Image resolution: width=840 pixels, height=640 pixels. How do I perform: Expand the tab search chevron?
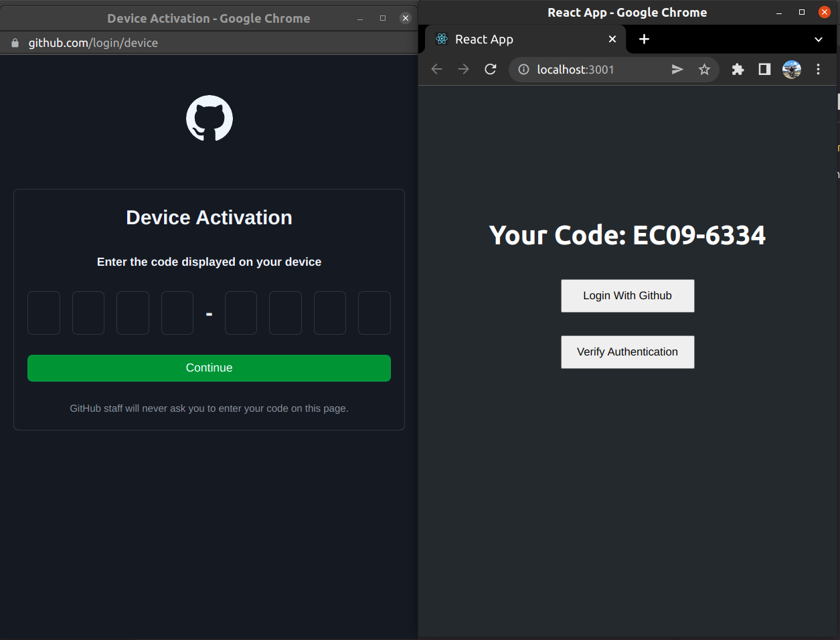click(x=819, y=39)
